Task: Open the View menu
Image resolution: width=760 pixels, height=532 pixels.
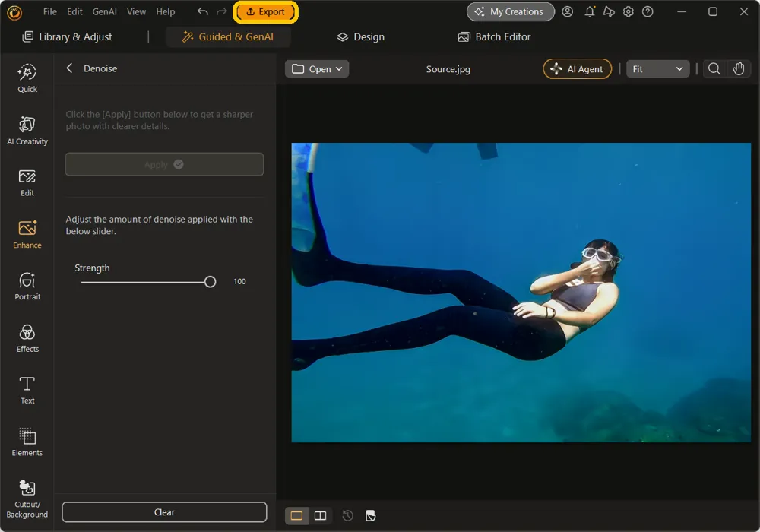Action: coord(136,11)
